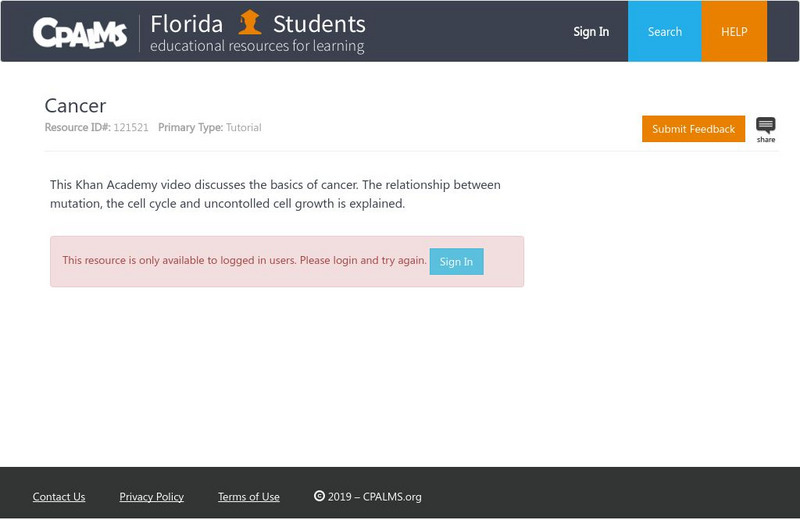
Task: Click the share speech bubble icon
Action: (x=766, y=126)
